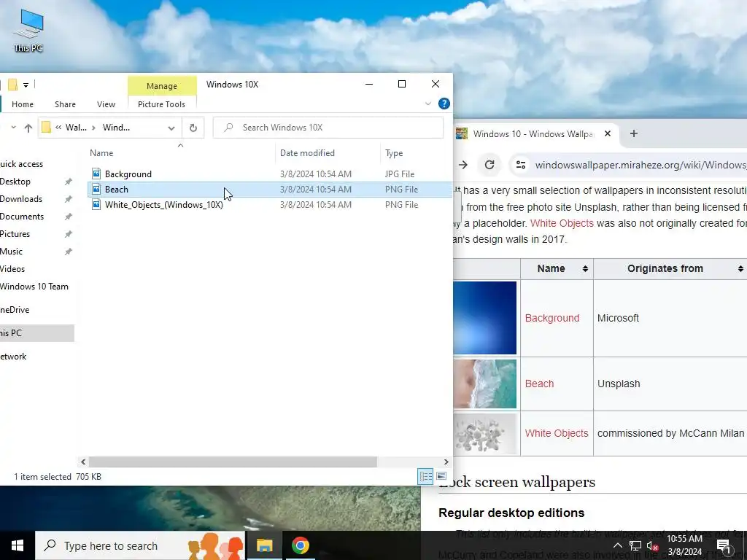Open the Beach wallpaper link

[x=539, y=384]
